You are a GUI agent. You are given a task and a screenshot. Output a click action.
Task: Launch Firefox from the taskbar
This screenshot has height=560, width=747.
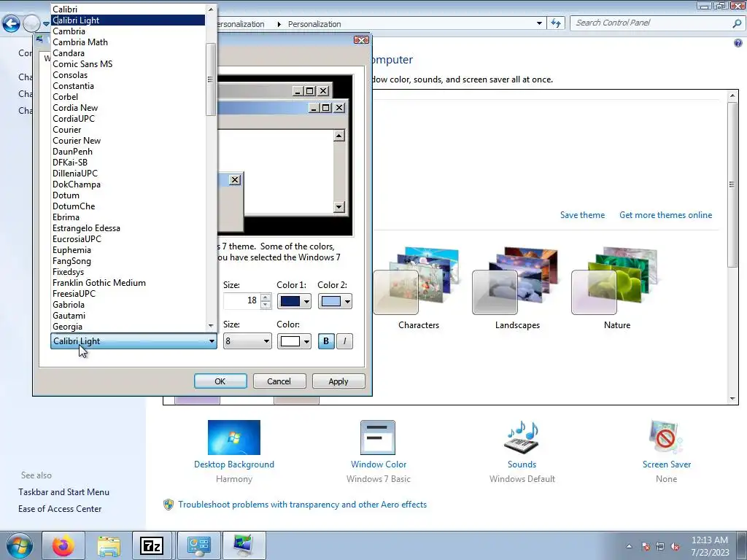63,545
